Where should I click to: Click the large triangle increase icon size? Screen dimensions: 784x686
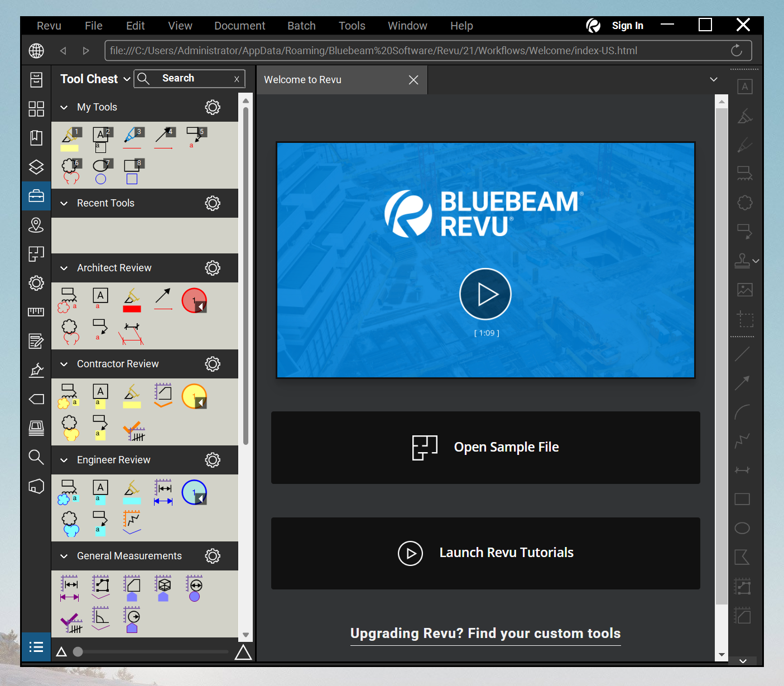coord(243,651)
